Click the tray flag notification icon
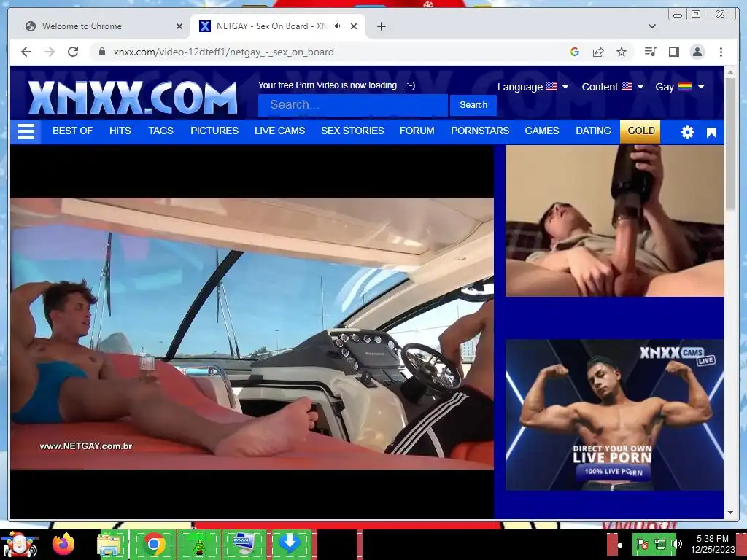747x560 pixels. pos(643,544)
